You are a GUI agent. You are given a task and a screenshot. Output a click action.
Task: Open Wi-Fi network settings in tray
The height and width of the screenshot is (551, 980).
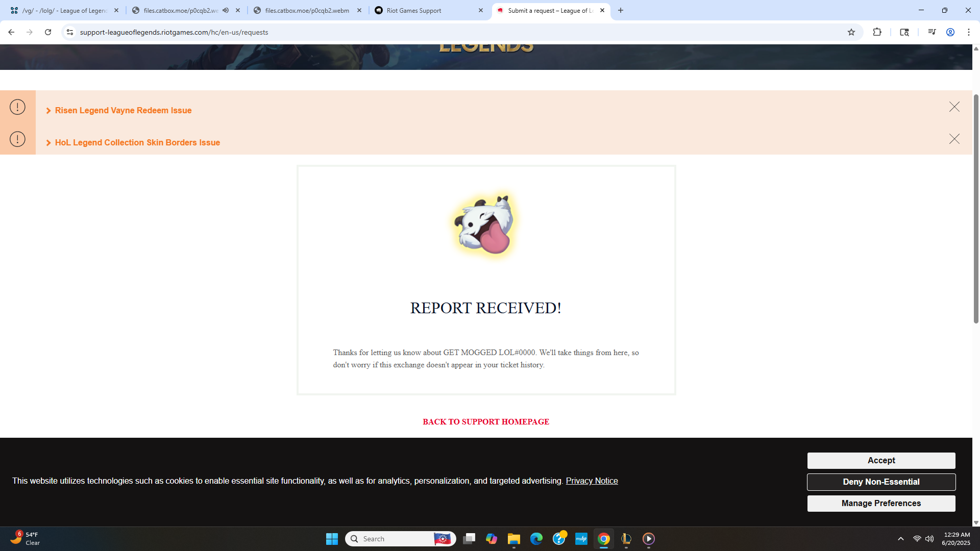pyautogui.click(x=917, y=539)
